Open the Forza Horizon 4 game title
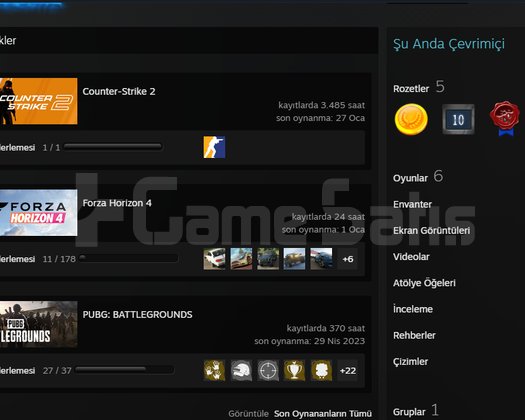This screenshot has width=525, height=420. click(117, 203)
